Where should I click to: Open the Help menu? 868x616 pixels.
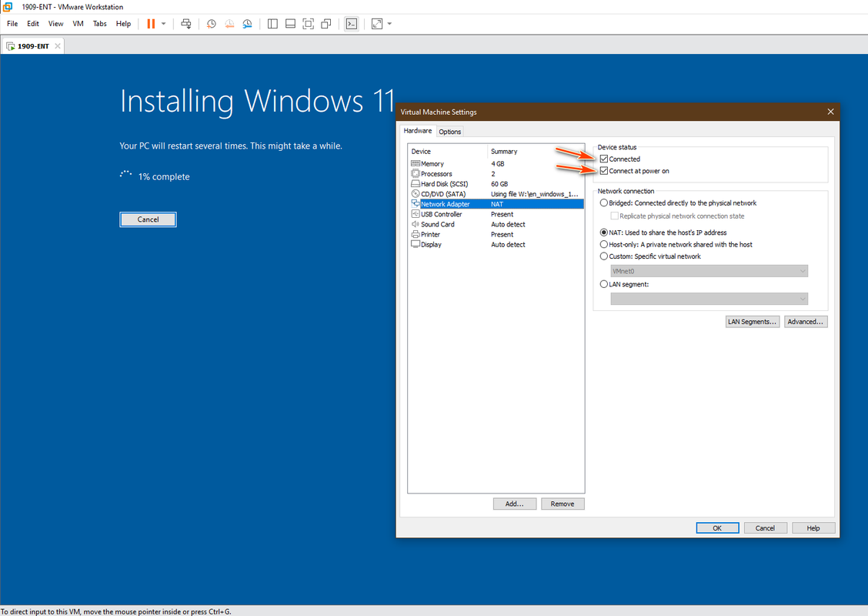123,24
